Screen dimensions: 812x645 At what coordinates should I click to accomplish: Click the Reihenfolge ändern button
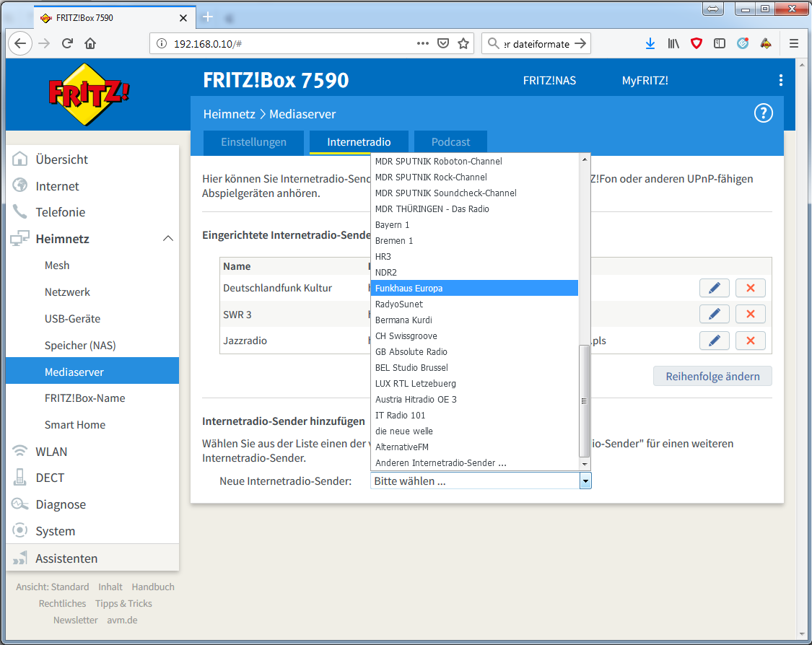click(x=712, y=377)
